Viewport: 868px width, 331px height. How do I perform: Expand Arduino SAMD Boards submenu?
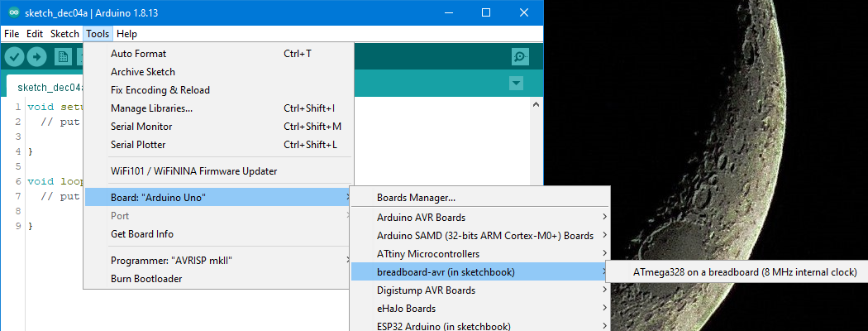[480, 236]
